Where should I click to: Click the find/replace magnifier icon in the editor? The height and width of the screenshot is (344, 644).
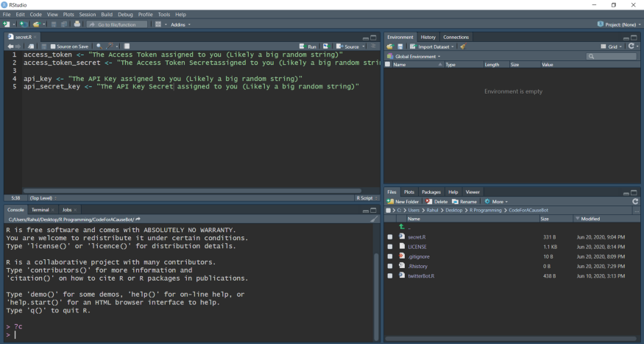point(99,46)
